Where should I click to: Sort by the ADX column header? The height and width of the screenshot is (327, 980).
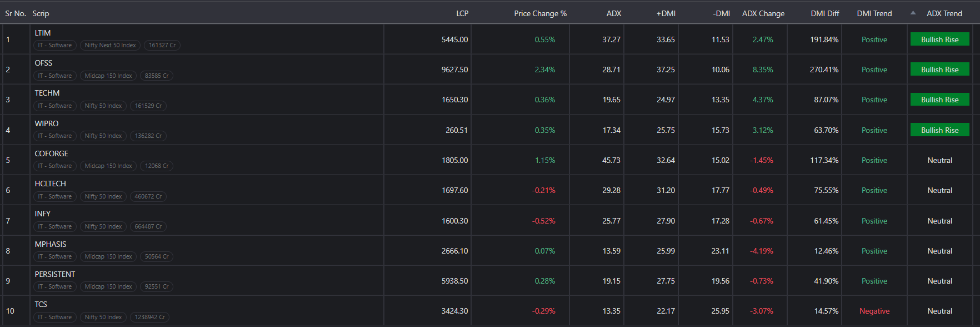(614, 13)
